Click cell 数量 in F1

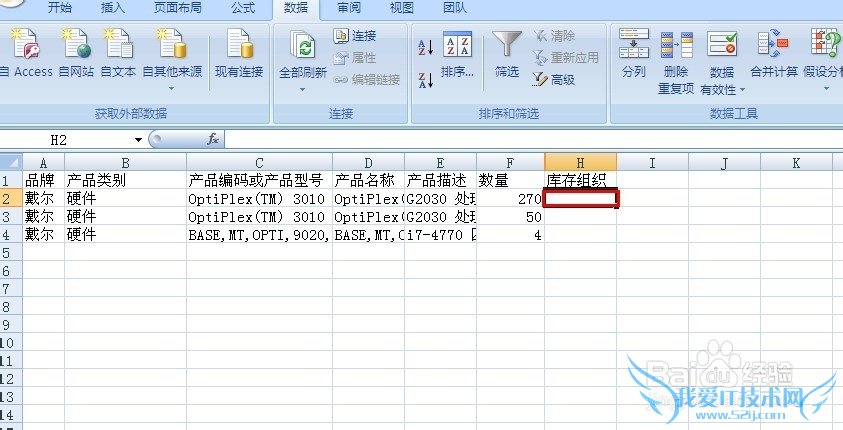pos(510,180)
